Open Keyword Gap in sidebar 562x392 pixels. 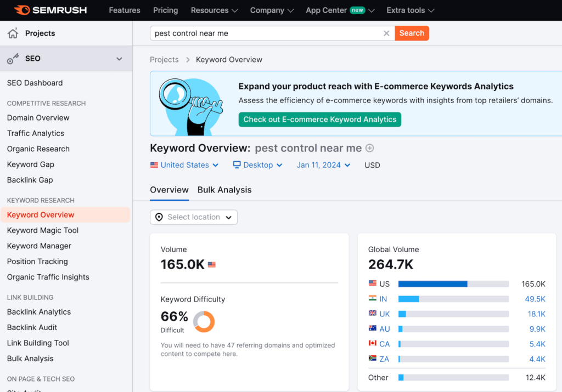tap(31, 164)
